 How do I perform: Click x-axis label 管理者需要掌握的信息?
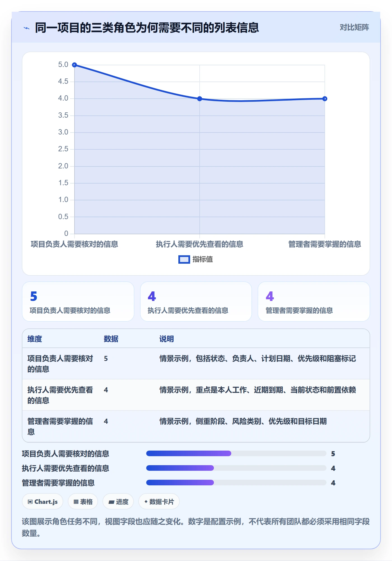(x=325, y=244)
